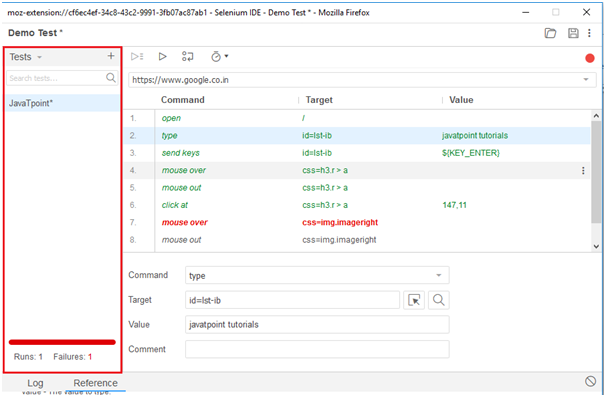This screenshot has width=606, height=397.
Task: Clear the log icon
Action: point(590,382)
